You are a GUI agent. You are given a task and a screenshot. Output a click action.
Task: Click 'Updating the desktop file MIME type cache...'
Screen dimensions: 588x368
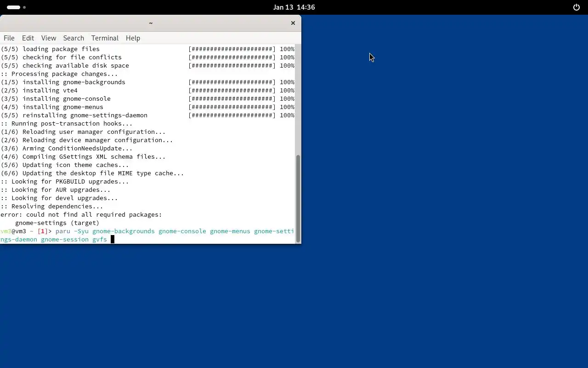point(92,173)
